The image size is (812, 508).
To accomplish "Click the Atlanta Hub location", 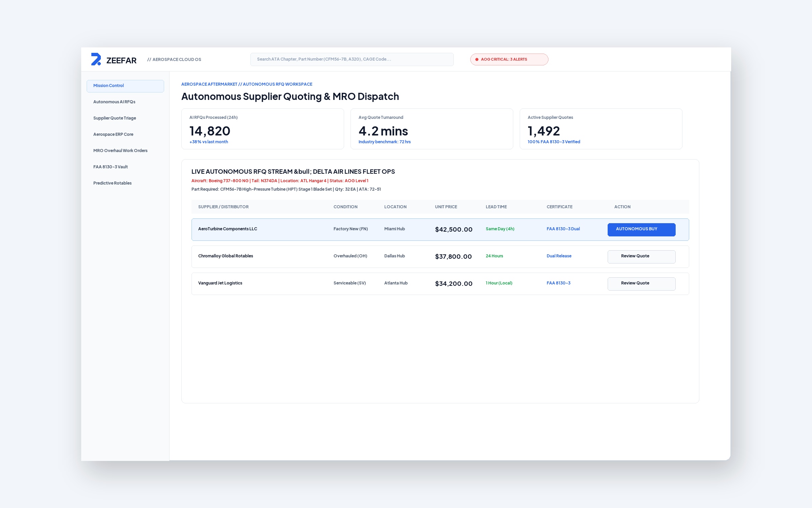I will click(396, 283).
